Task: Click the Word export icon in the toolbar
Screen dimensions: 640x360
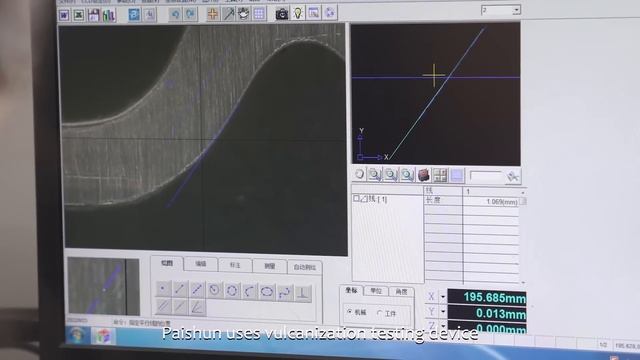Action: point(64,15)
